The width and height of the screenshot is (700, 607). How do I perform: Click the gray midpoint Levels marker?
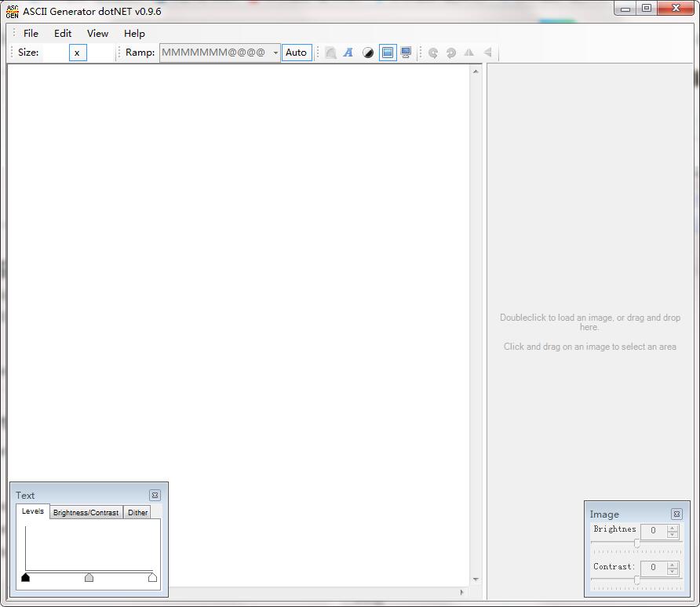[x=89, y=577]
